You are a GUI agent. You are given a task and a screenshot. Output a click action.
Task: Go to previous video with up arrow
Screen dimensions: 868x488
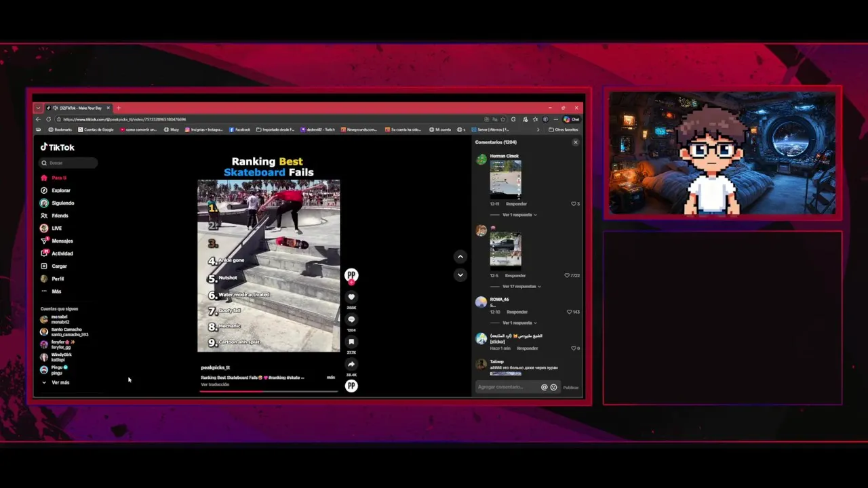(x=460, y=256)
